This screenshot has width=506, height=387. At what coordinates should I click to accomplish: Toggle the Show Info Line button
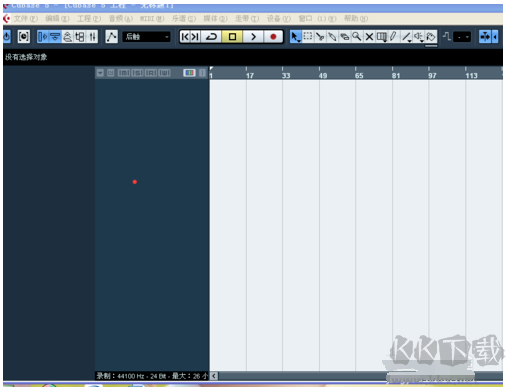pos(55,37)
